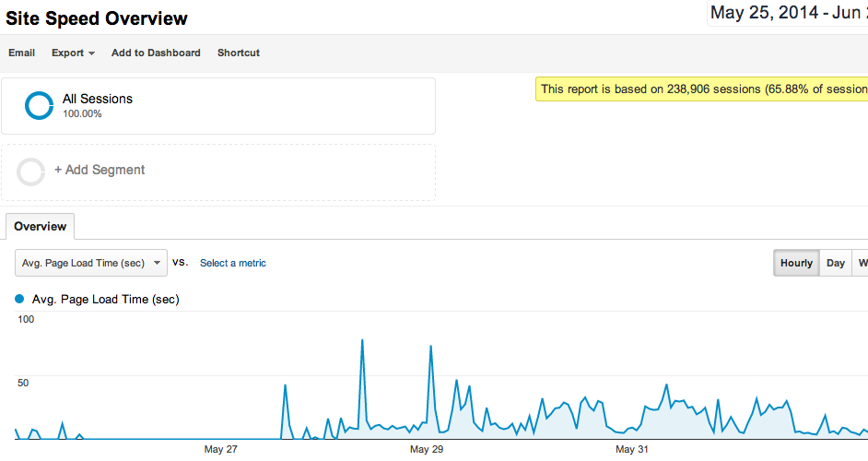
Task: Open the Overview tab
Action: pos(40,226)
